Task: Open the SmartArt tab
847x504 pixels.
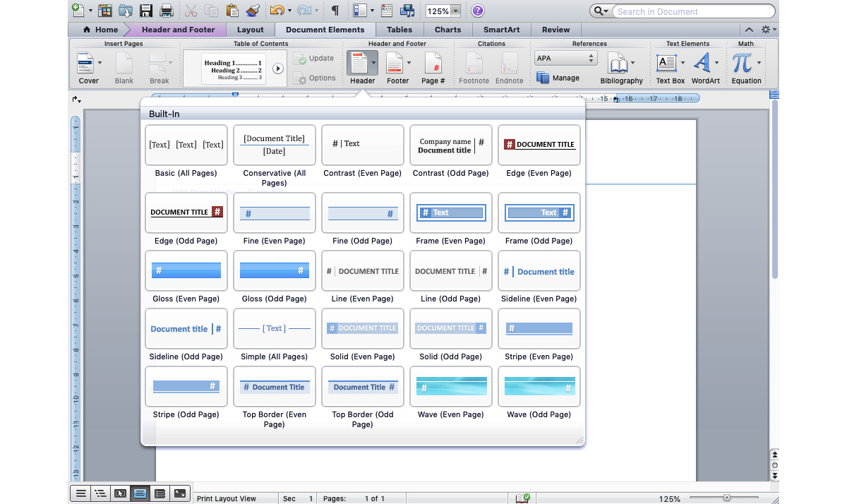Action: [x=500, y=30]
